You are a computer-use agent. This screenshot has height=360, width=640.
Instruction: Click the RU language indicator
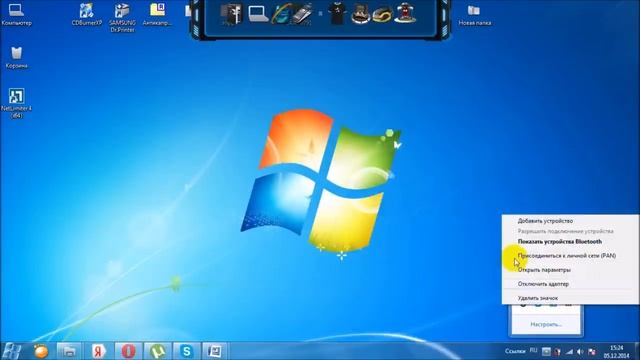click(533, 351)
